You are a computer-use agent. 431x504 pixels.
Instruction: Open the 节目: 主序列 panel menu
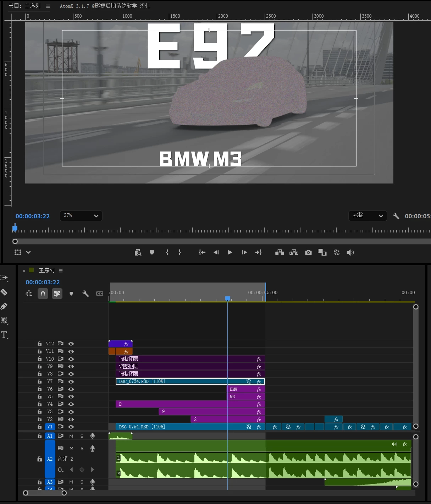tap(48, 6)
